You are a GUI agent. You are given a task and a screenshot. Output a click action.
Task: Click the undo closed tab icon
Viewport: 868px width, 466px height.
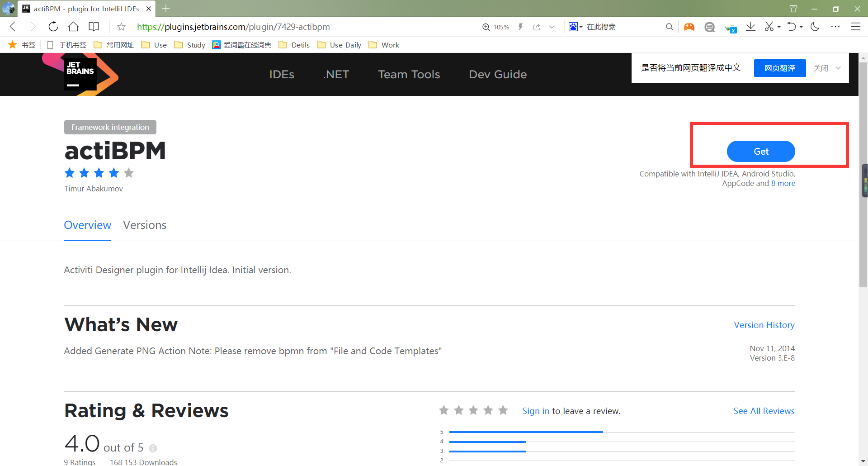[x=792, y=27]
